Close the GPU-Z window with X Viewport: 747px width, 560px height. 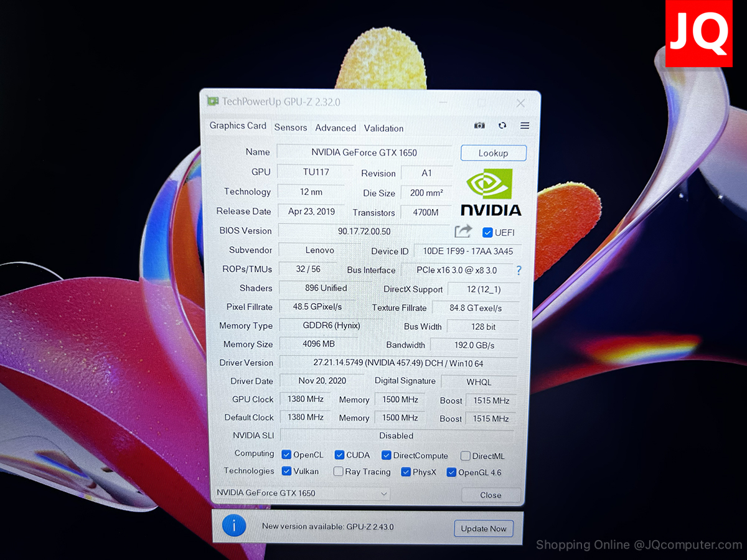tap(521, 103)
